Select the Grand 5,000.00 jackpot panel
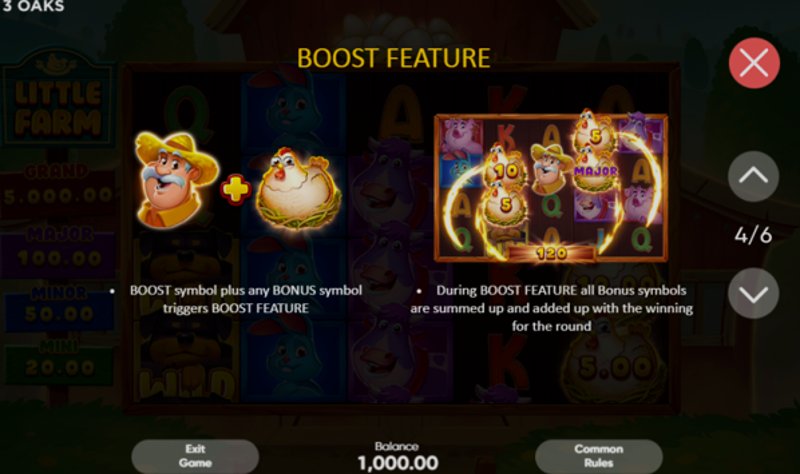This screenshot has width=800, height=474. point(58,185)
